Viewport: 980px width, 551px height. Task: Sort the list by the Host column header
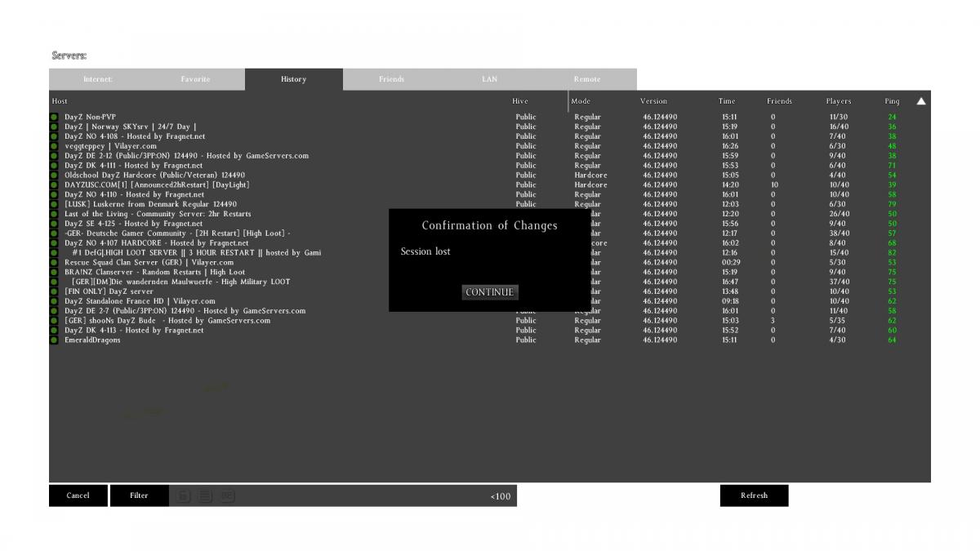click(60, 101)
